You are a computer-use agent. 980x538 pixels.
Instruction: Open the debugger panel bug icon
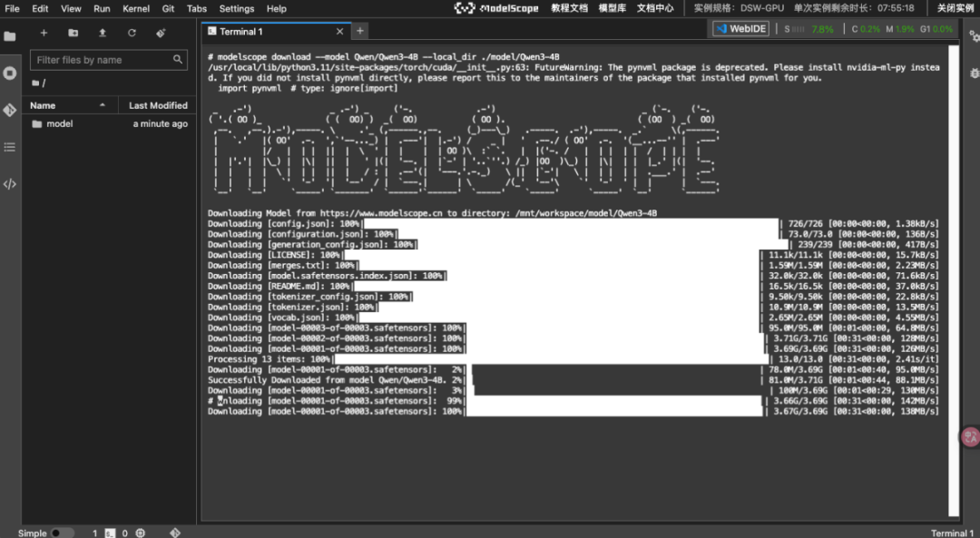pos(974,73)
